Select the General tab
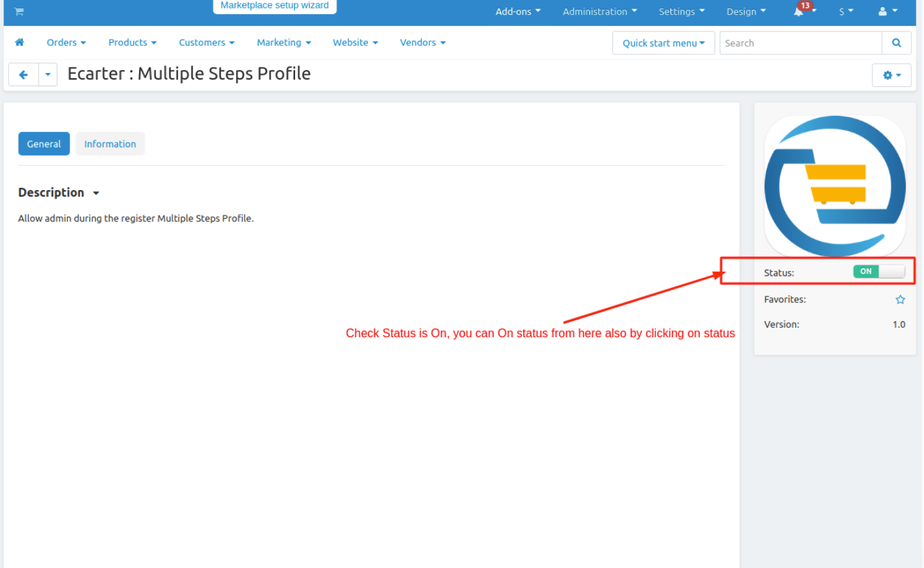The height and width of the screenshot is (568, 924). point(44,144)
